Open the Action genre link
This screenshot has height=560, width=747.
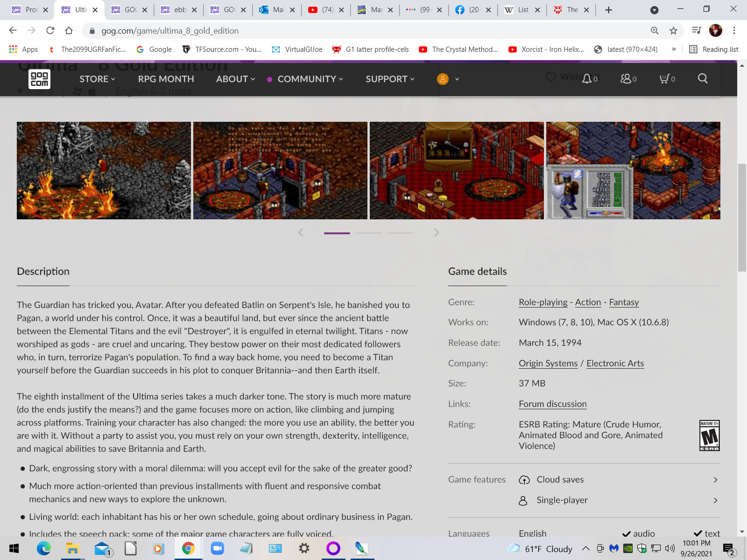point(588,302)
